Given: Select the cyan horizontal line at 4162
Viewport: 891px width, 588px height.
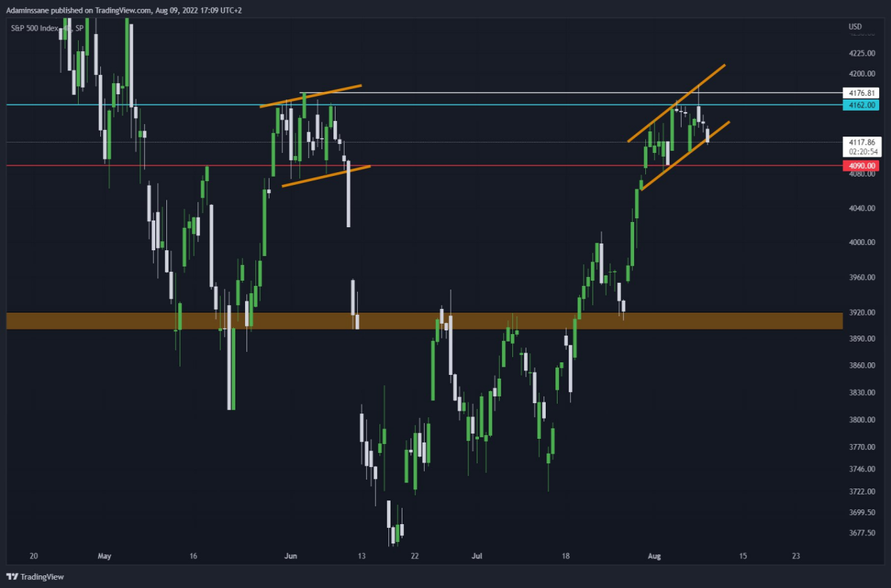Looking at the screenshot, I should pyautogui.click(x=425, y=105).
